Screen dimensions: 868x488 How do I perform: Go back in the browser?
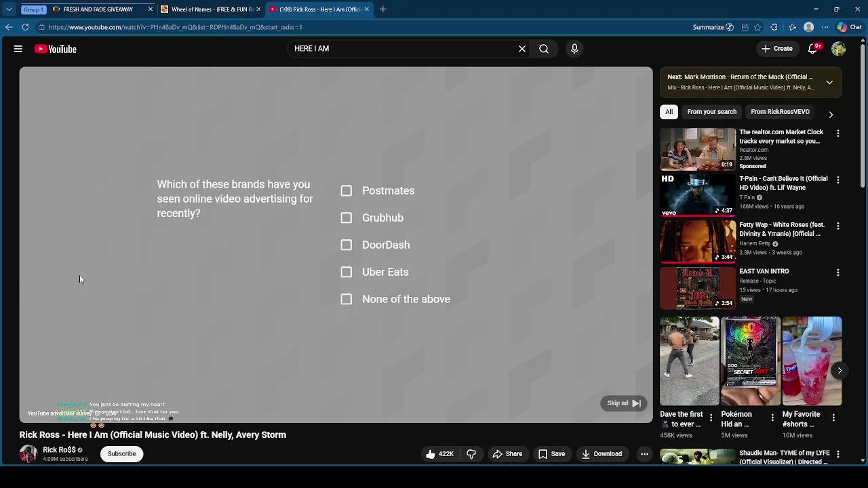(x=9, y=27)
